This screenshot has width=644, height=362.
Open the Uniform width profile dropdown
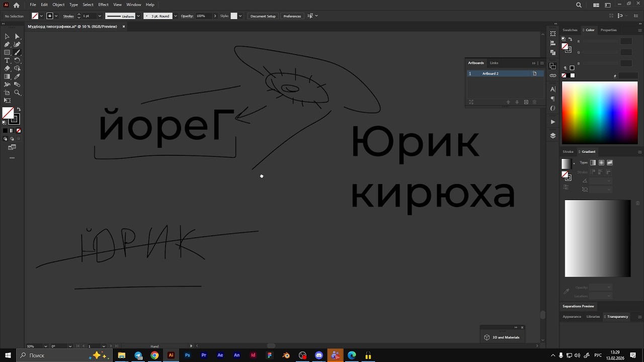click(x=138, y=16)
